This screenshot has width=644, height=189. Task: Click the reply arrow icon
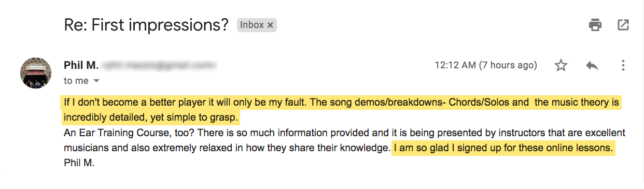tap(592, 66)
